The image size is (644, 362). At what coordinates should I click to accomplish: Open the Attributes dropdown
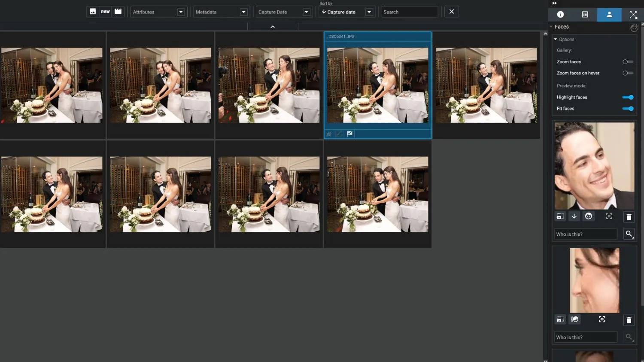[x=180, y=12]
